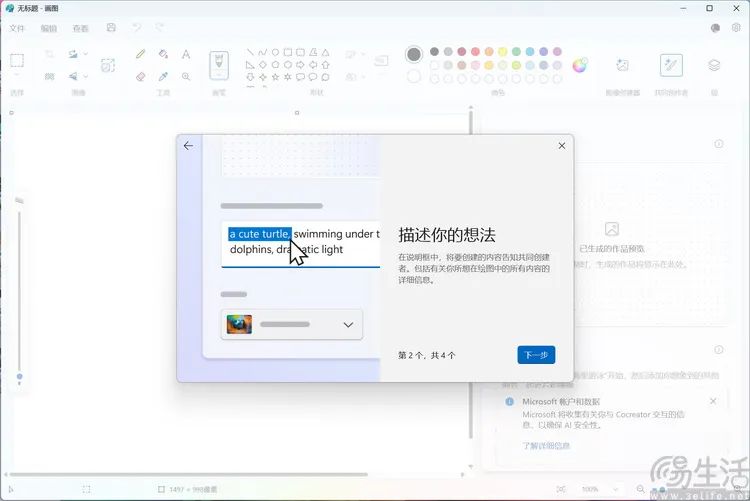Screen dimensions: 750x501
Task: Pick the yellow color swatch
Action: (502, 52)
